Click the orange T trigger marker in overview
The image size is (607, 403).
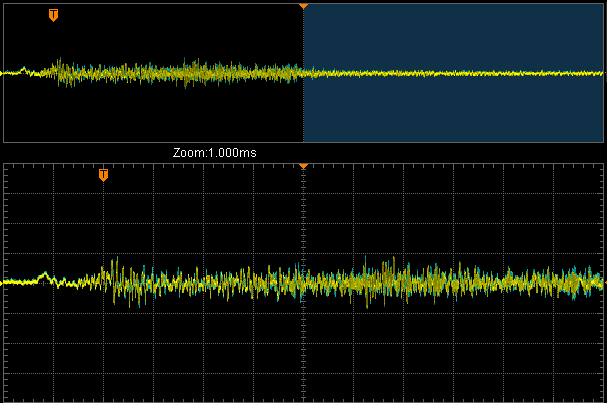coord(53,15)
